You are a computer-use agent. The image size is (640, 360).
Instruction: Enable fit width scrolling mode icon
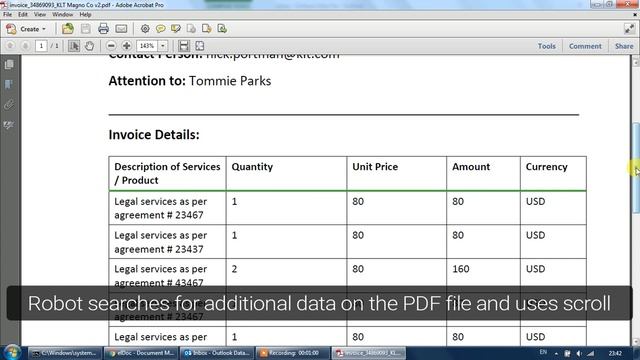point(184,46)
